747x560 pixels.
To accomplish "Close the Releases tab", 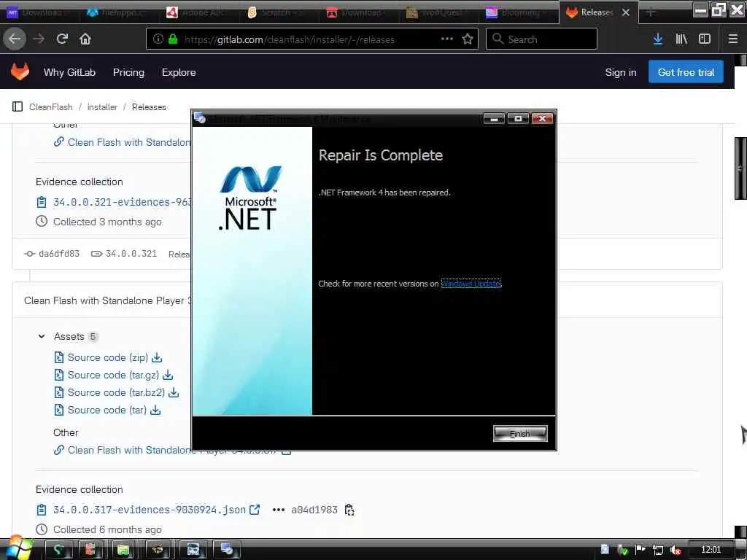I will pyautogui.click(x=626, y=12).
